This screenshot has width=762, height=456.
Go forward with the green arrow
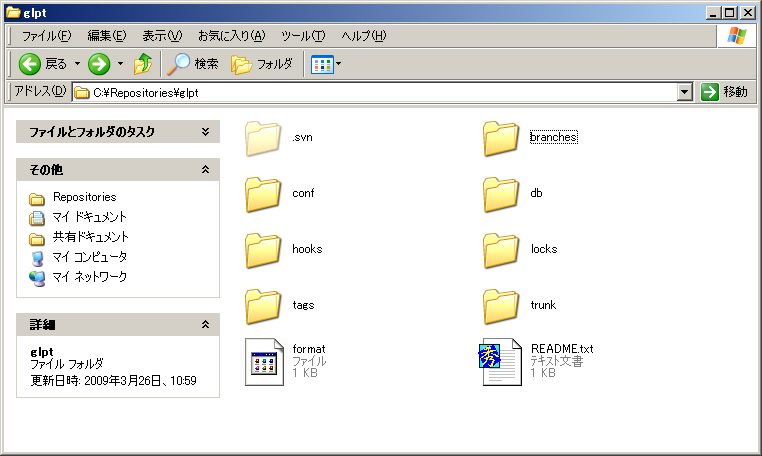pyautogui.click(x=99, y=64)
